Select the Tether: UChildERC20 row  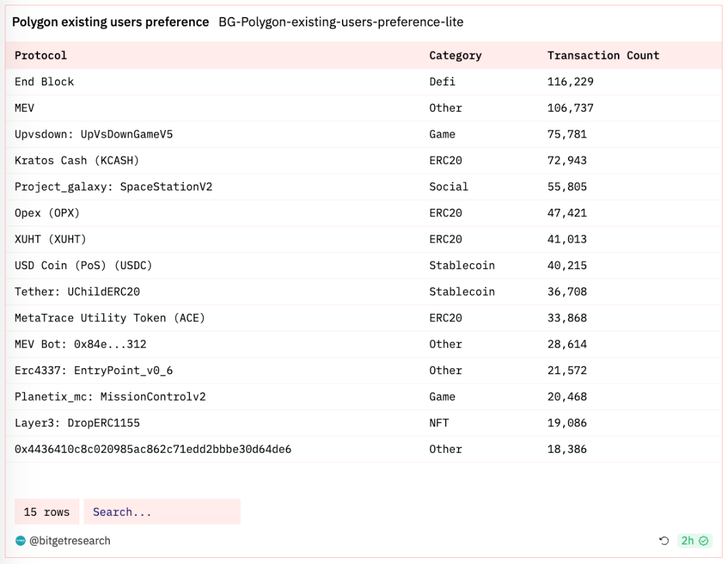(x=77, y=292)
